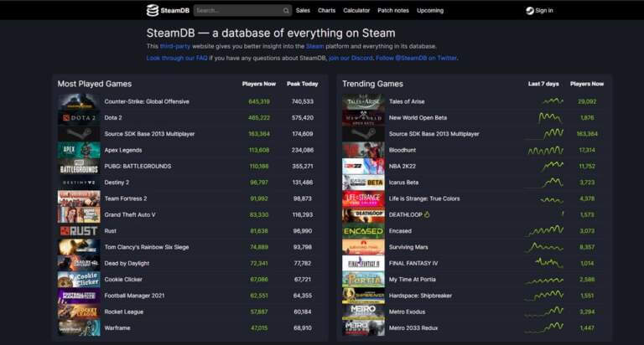Open the 'Look through our FAQ' link
The height and width of the screenshot is (345, 644).
177,59
